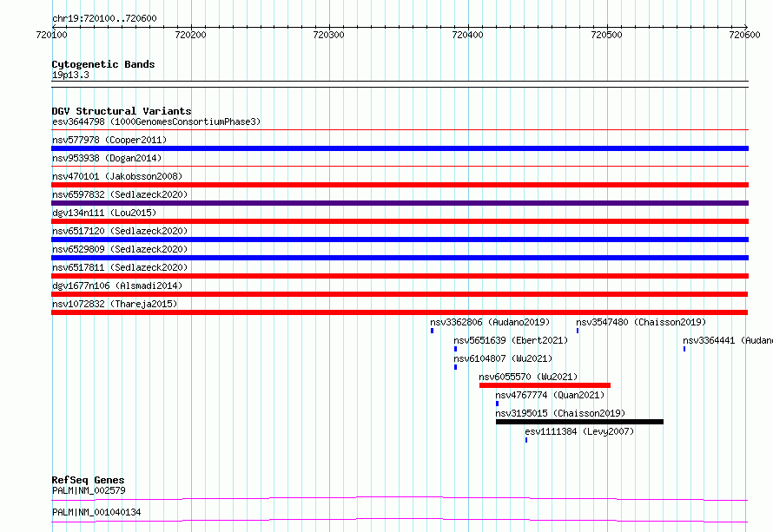The width and height of the screenshot is (773, 532).
Task: Click the nsv5651639 (Ebert2021) blue marker
Action: [455, 349]
